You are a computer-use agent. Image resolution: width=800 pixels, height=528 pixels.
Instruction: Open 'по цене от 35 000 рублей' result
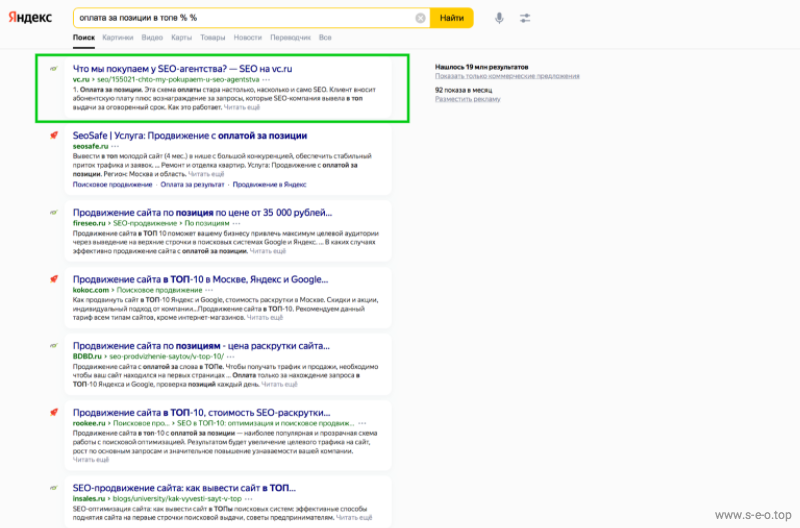coord(203,212)
